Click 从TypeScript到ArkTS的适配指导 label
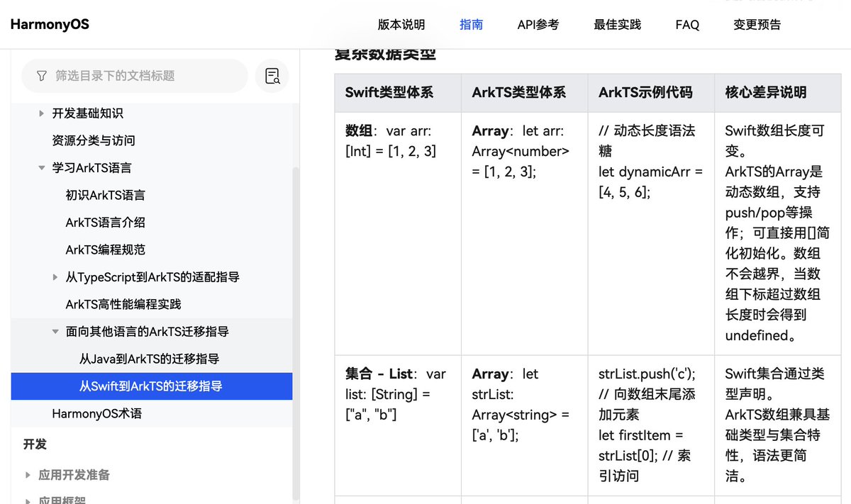 tap(152, 277)
